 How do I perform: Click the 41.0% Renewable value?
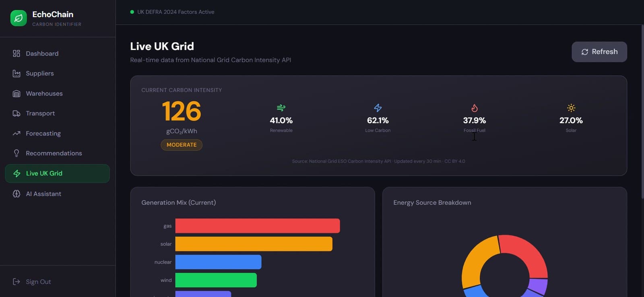281,120
